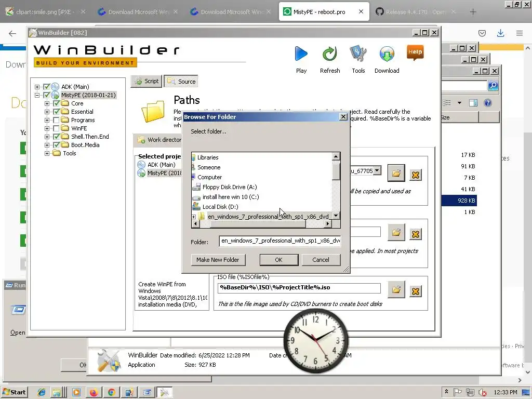Collapse the MistyPE tree node

[37, 96]
